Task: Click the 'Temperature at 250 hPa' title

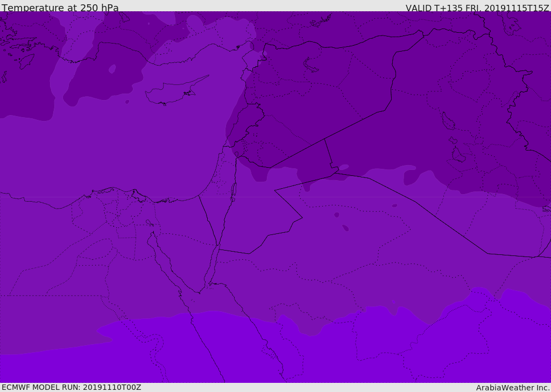Action: click(60, 8)
